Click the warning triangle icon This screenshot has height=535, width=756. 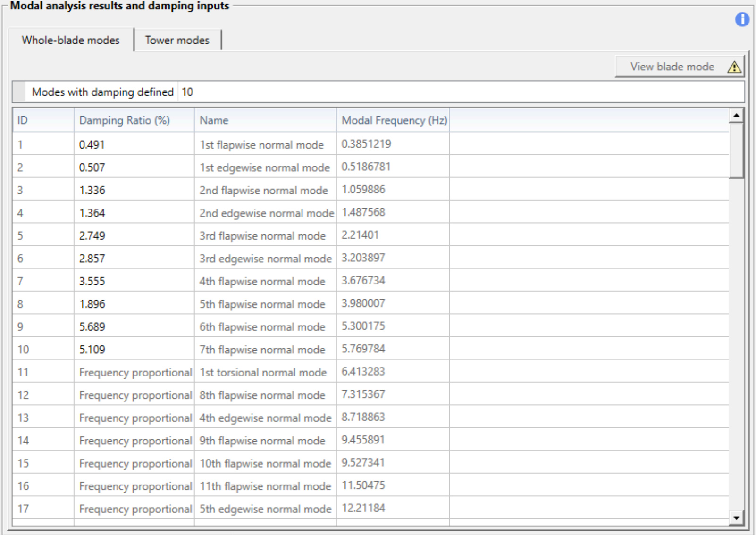point(734,67)
